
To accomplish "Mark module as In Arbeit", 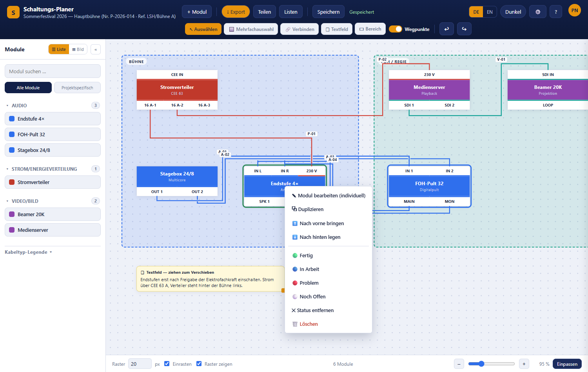I will pyautogui.click(x=328, y=269).
